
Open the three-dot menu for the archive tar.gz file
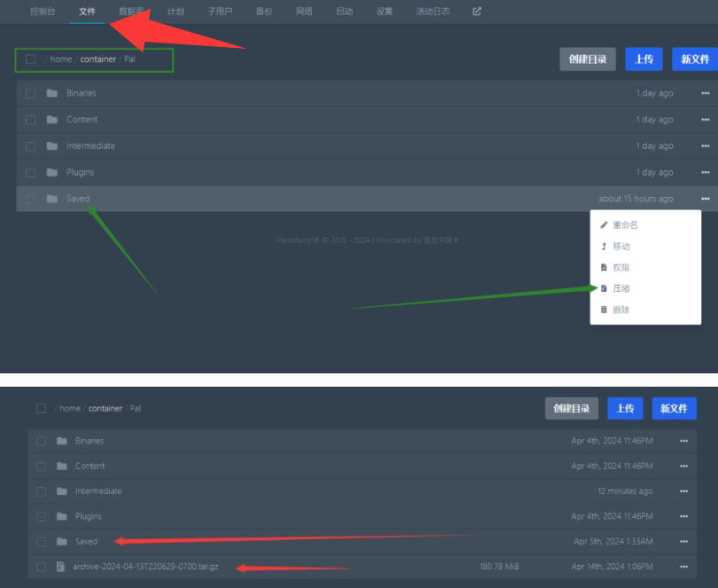coord(683,566)
